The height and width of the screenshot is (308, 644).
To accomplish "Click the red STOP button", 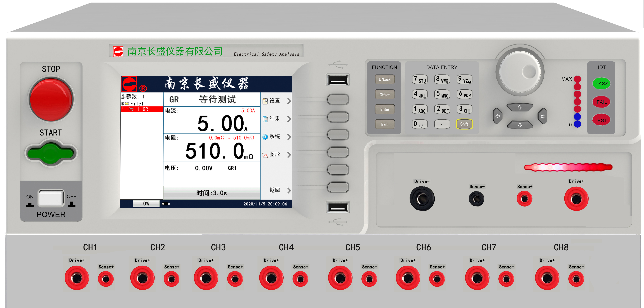I will coord(51,99).
